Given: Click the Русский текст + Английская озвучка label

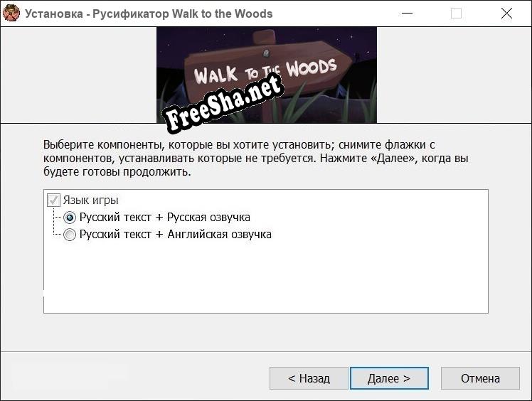Looking at the screenshot, I should [175, 235].
